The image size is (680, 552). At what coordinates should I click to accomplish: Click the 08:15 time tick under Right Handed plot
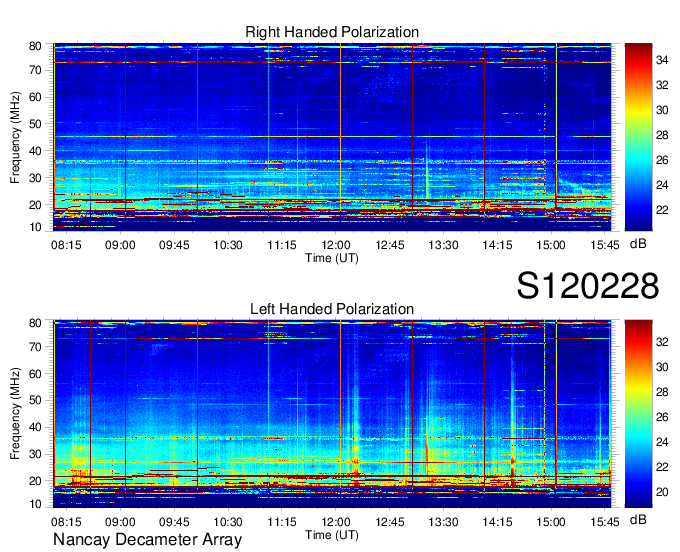tap(66, 245)
